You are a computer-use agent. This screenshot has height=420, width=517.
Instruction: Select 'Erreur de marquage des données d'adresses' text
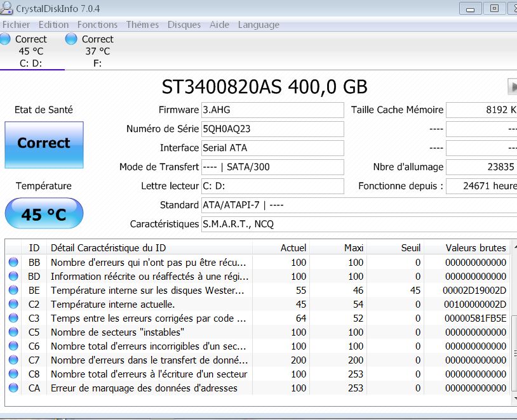tap(144, 388)
